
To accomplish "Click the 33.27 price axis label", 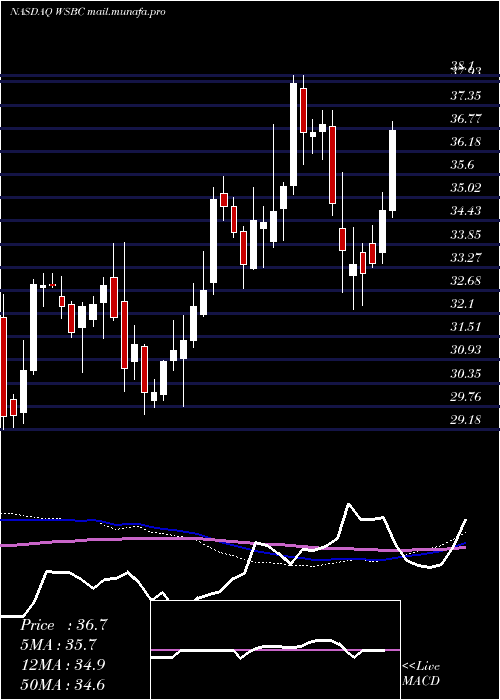I will (x=466, y=258).
